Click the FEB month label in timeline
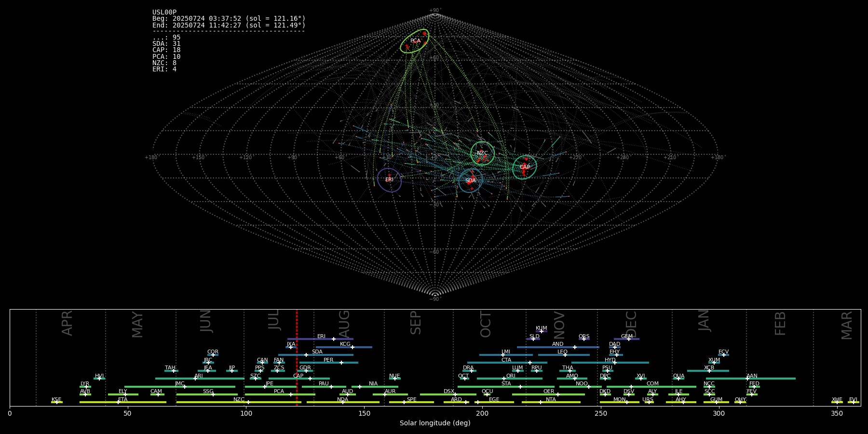 point(780,323)
